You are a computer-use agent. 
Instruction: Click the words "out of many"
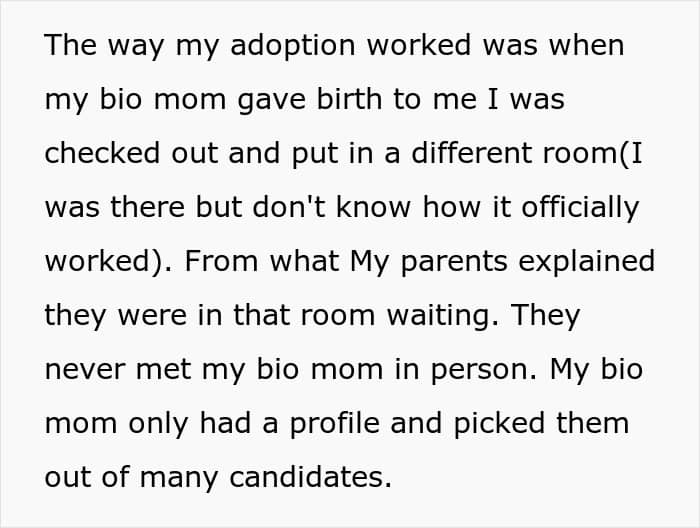coord(132,478)
